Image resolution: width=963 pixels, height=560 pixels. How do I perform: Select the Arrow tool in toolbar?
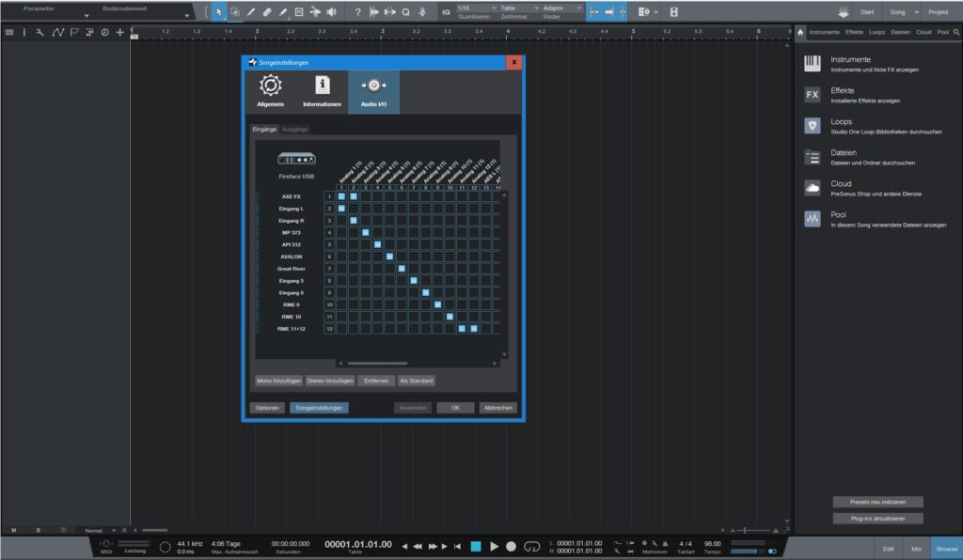click(219, 11)
